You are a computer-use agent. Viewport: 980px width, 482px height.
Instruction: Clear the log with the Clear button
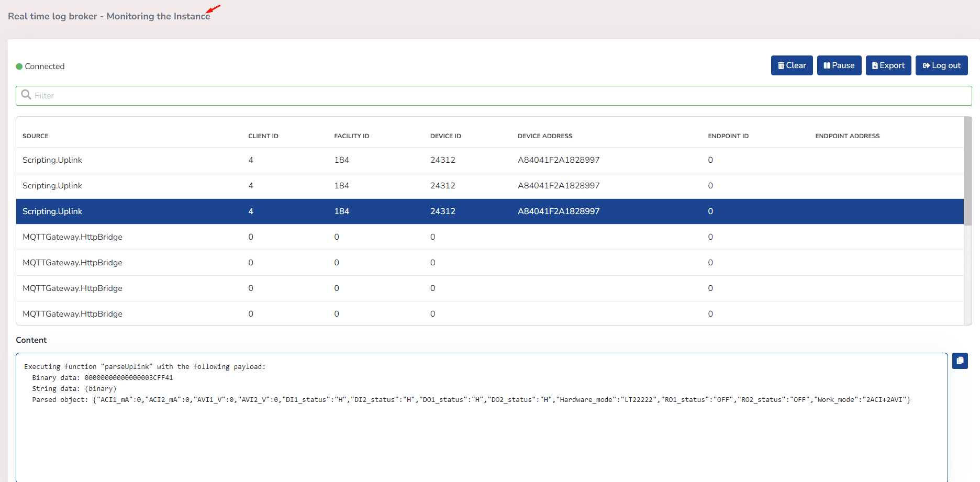coord(792,65)
